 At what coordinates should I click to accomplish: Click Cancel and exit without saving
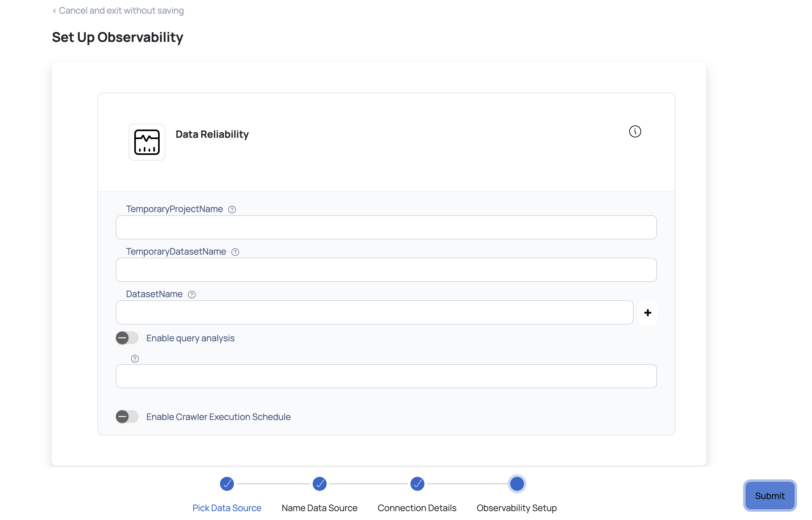pos(121,10)
